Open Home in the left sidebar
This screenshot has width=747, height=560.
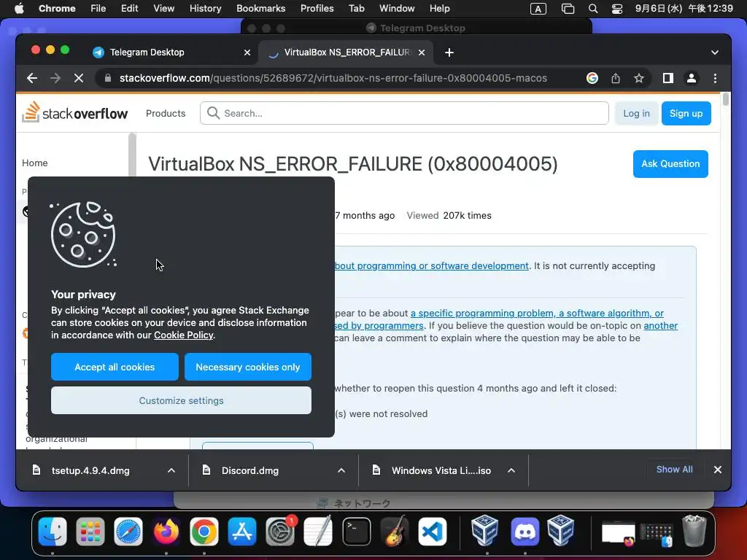35,163
